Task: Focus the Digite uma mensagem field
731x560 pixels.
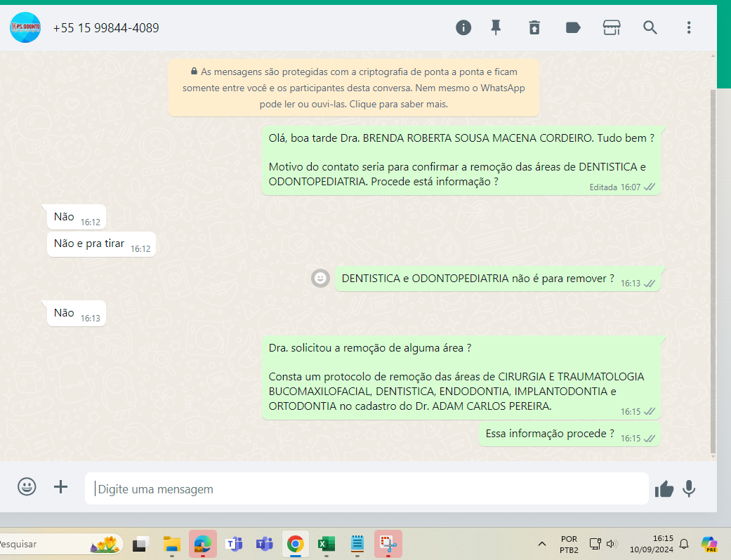Action: [x=367, y=488]
